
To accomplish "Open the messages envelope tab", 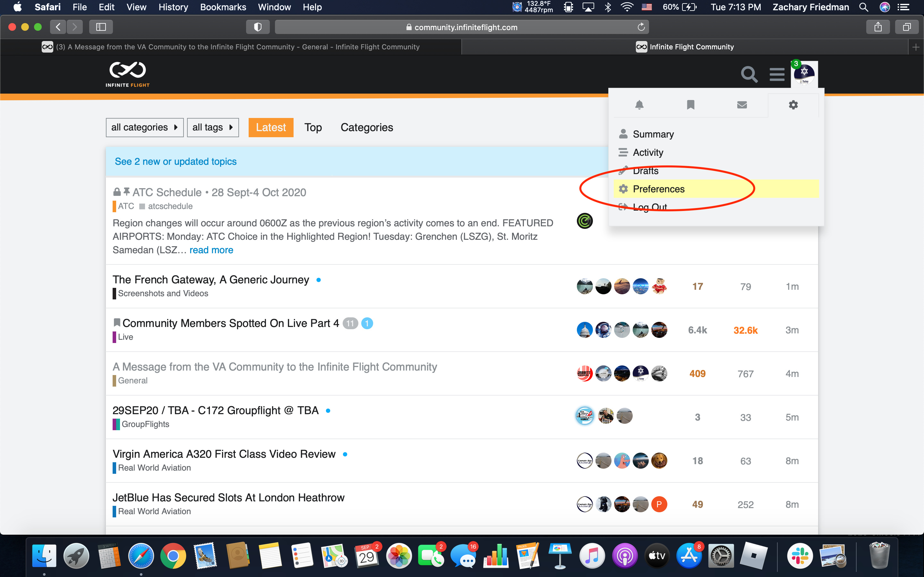I will [741, 105].
